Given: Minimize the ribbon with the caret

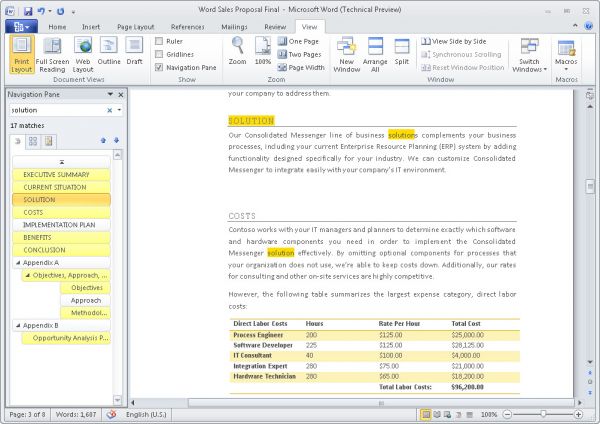Looking at the screenshot, I should pos(575,26).
